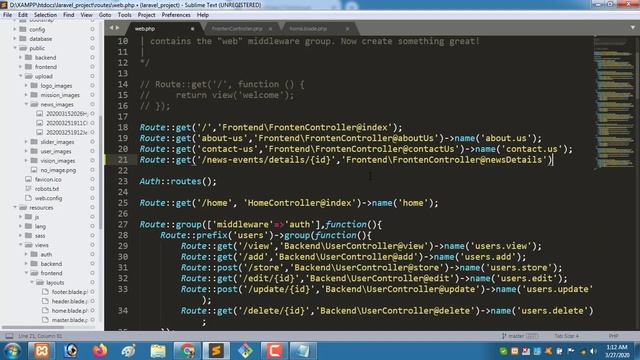Expand the lang folder
Image resolution: width=640 pixels, height=360 pixels.
21,226
